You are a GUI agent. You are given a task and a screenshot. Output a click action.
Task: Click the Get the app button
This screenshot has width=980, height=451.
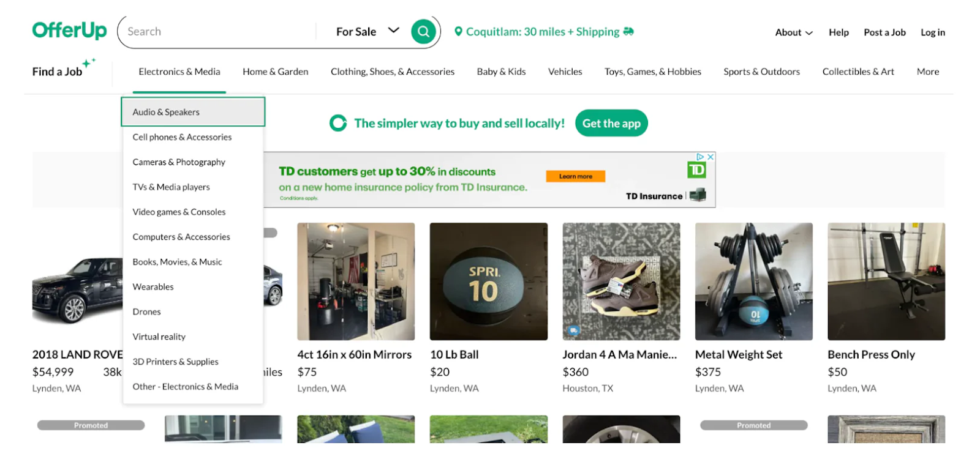pyautogui.click(x=611, y=123)
